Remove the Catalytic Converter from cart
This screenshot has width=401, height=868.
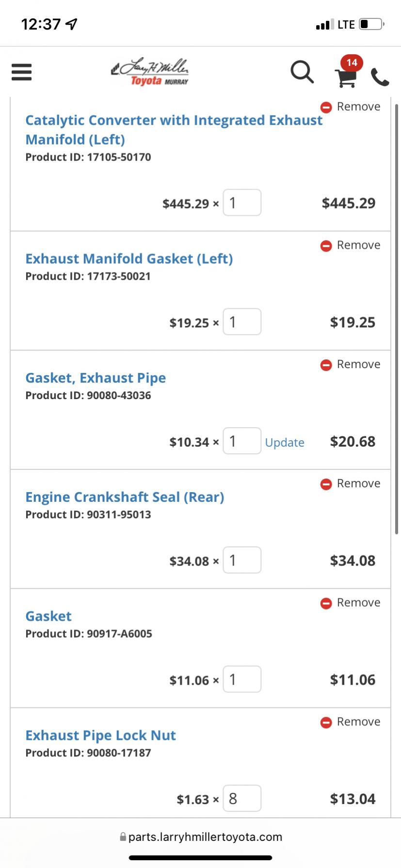click(x=350, y=107)
